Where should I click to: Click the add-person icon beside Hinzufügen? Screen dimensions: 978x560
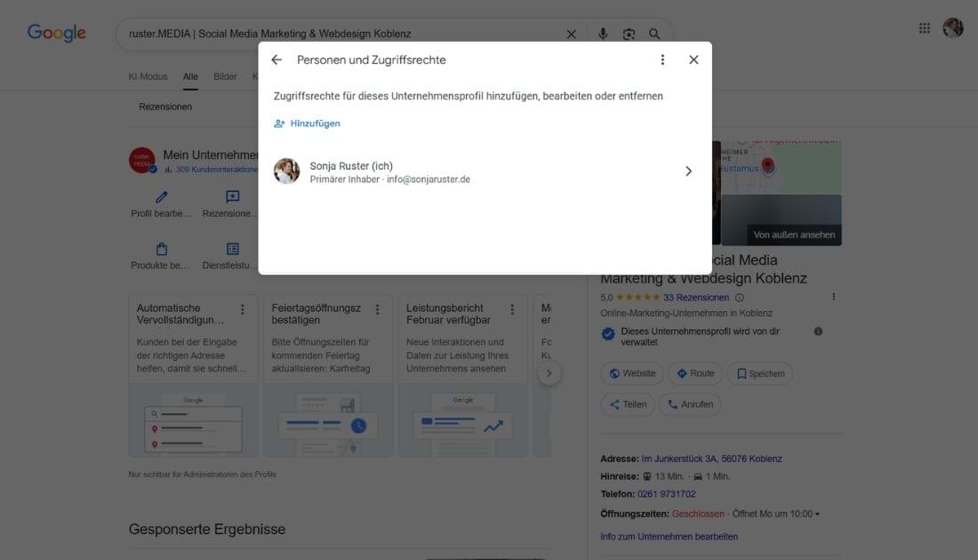click(x=279, y=124)
